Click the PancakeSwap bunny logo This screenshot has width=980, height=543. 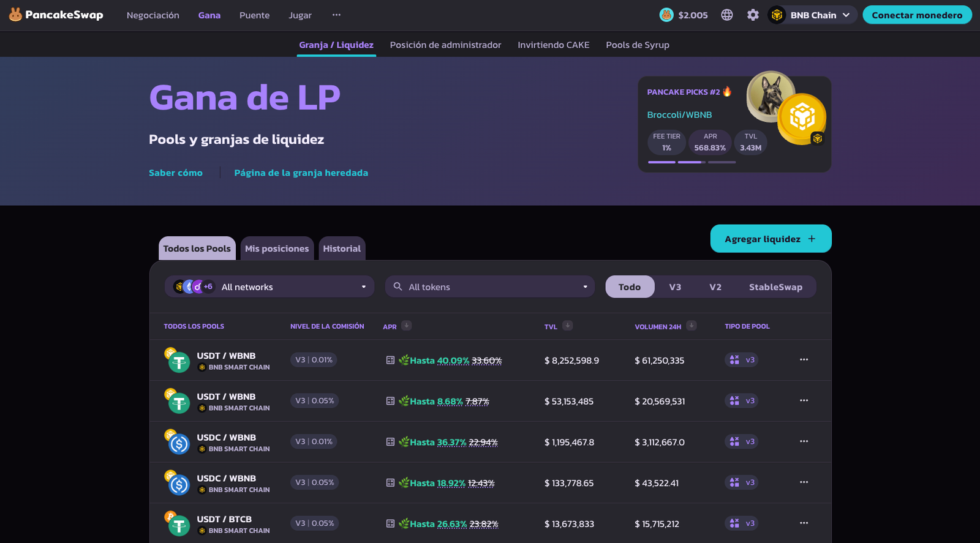pyautogui.click(x=15, y=15)
